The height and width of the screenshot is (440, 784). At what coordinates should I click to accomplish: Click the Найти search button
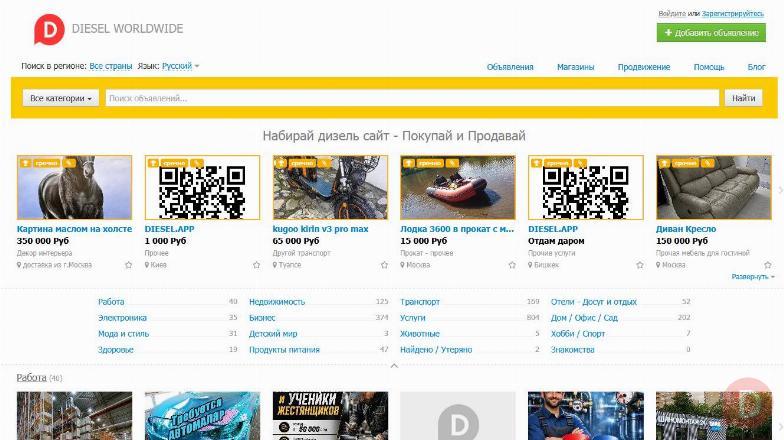tap(744, 98)
